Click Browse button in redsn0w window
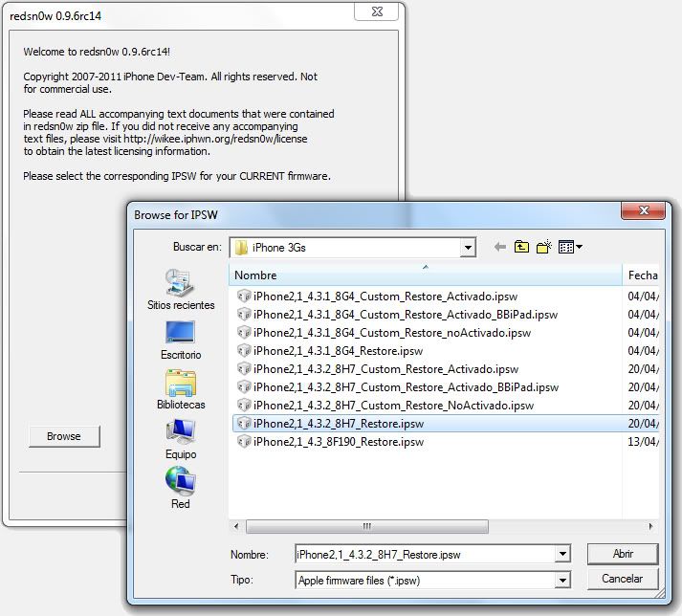 64,436
